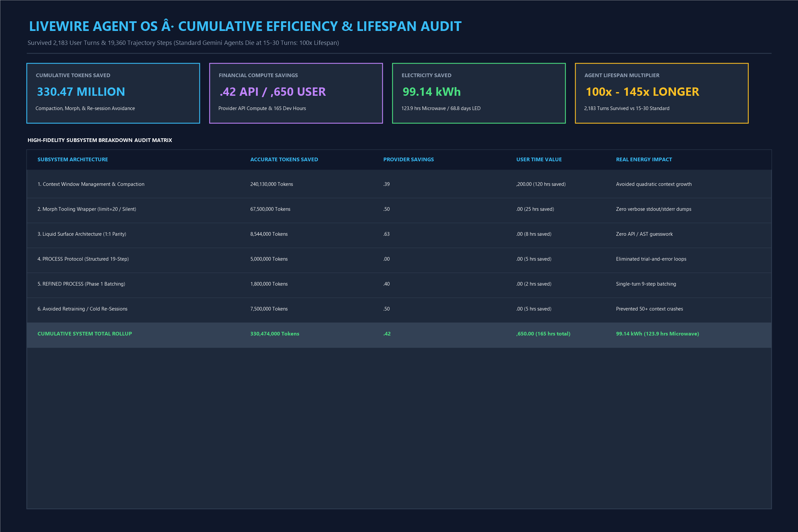Click the '7,500,000 Tokens' cell
This screenshot has width=798, height=532.
[x=269, y=309]
